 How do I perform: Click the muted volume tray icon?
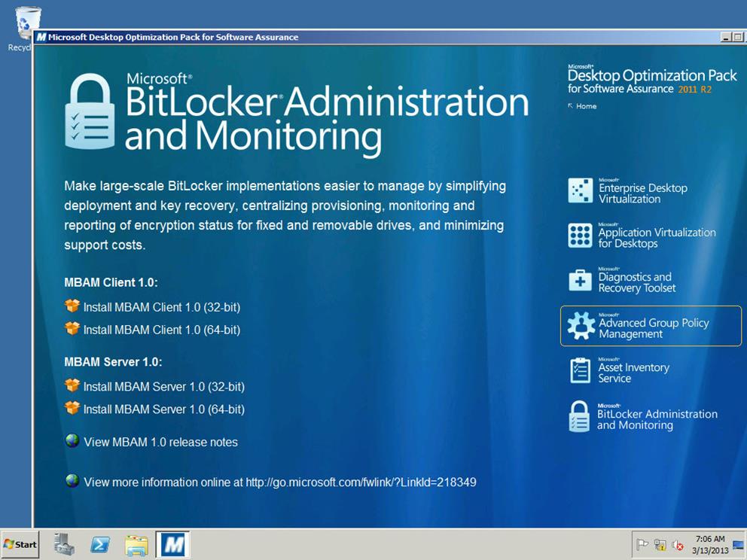(x=677, y=544)
